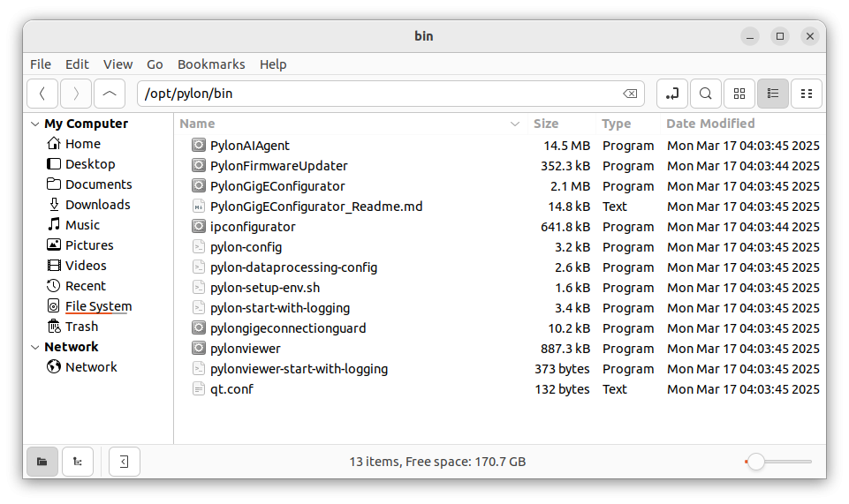The height and width of the screenshot is (504, 849).
Task: Collapse the Network section chevron
Action: [x=35, y=347]
